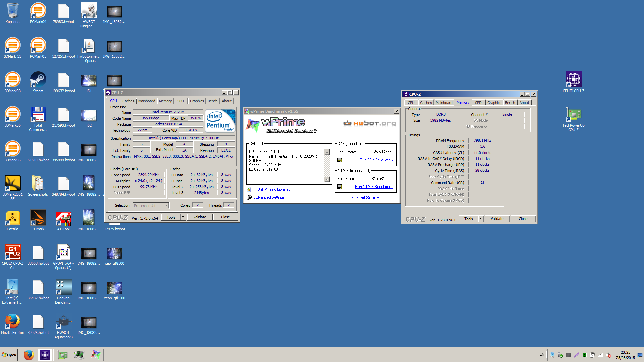Image resolution: width=644 pixels, height=362 pixels.
Task: Open the Start (Пуск) menu button
Action: pyautogui.click(x=9, y=355)
